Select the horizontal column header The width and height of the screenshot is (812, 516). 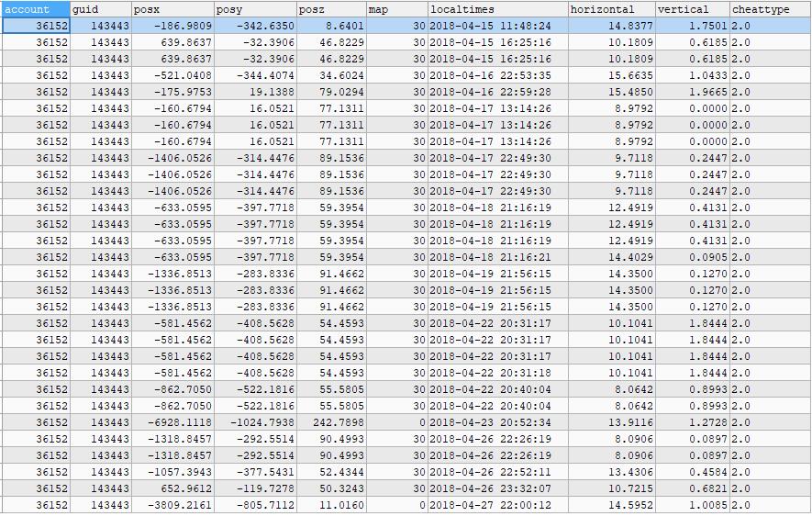point(611,9)
